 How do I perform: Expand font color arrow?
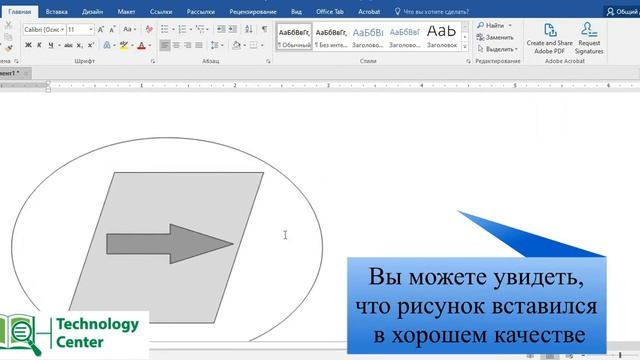click(150, 45)
